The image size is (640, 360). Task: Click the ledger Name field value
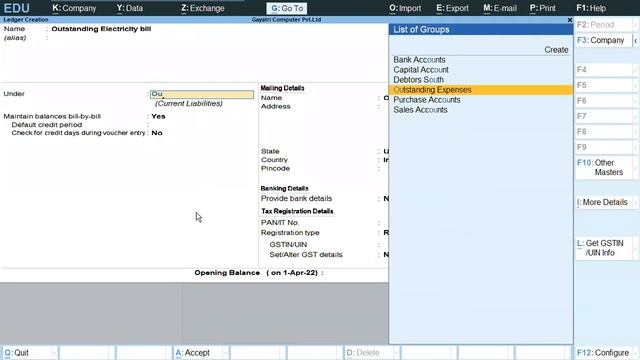[101, 29]
